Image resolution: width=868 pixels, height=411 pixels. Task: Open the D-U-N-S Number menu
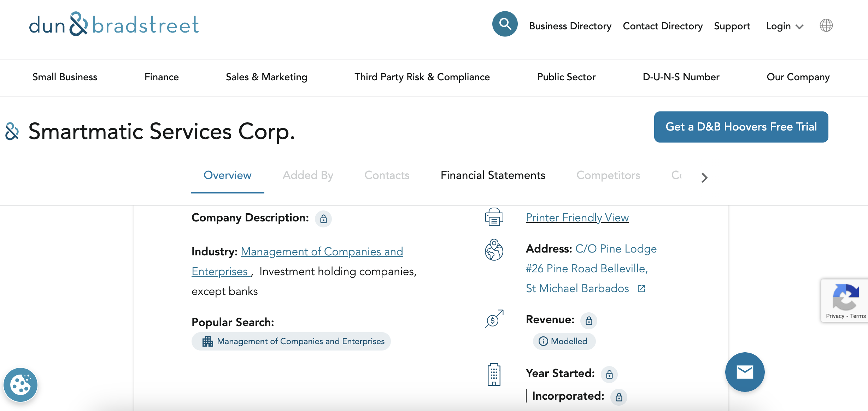[681, 77]
